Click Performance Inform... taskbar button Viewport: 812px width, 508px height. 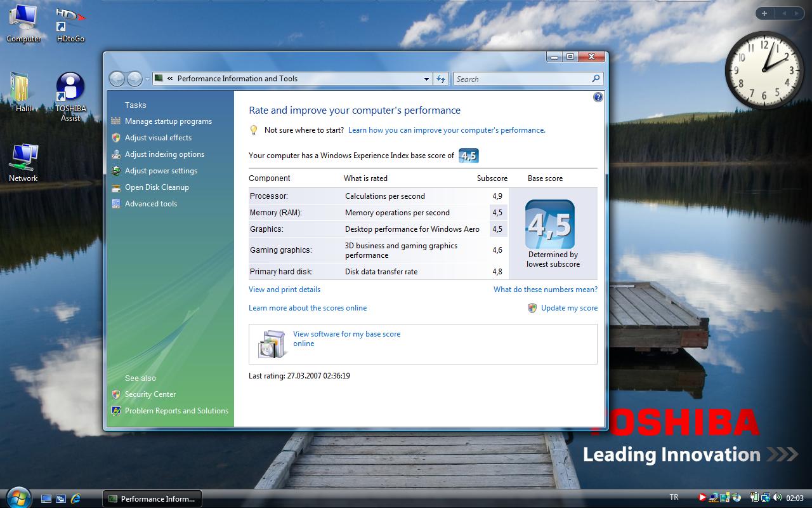[152, 498]
